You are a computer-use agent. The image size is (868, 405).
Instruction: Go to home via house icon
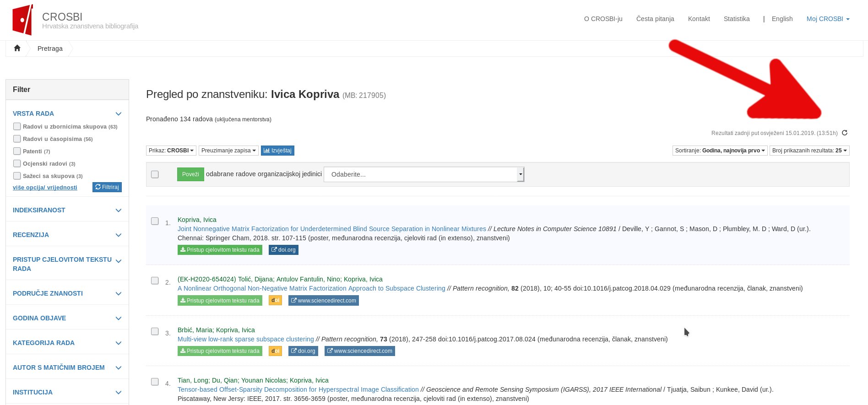(x=17, y=48)
